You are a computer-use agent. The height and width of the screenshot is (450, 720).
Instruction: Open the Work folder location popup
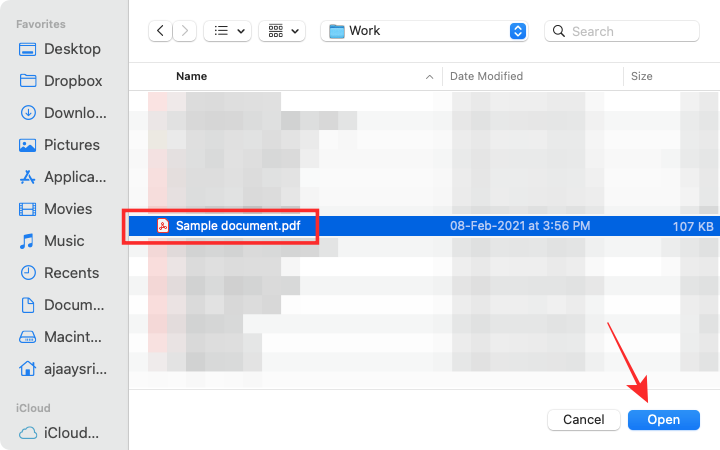click(x=424, y=31)
